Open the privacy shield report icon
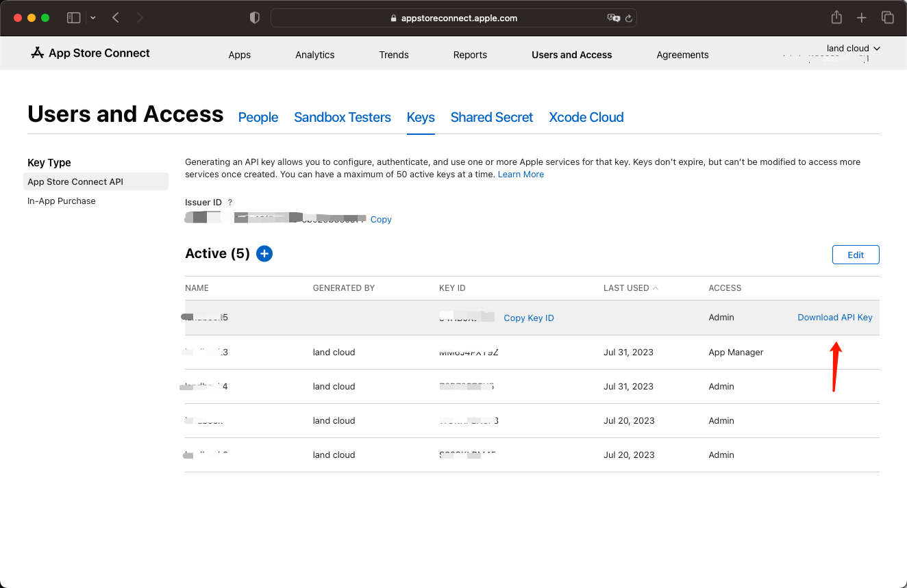The height and width of the screenshot is (588, 907). click(x=255, y=18)
